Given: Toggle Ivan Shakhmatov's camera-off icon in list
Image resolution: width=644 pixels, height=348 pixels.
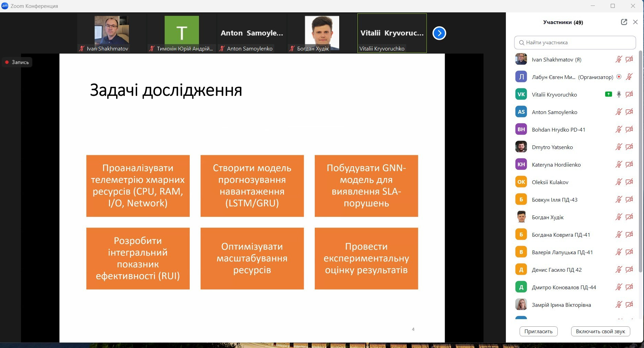Looking at the screenshot, I should pos(629,59).
